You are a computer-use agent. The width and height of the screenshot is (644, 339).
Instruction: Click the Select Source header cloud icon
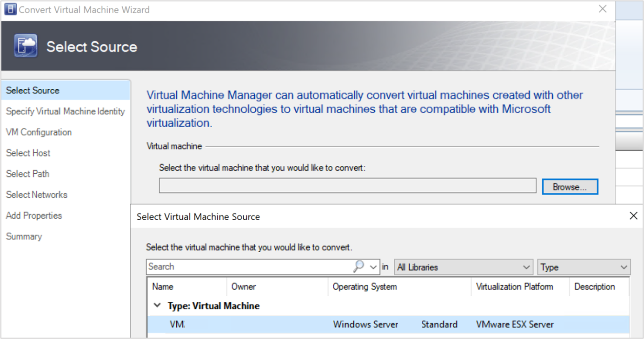(x=26, y=46)
